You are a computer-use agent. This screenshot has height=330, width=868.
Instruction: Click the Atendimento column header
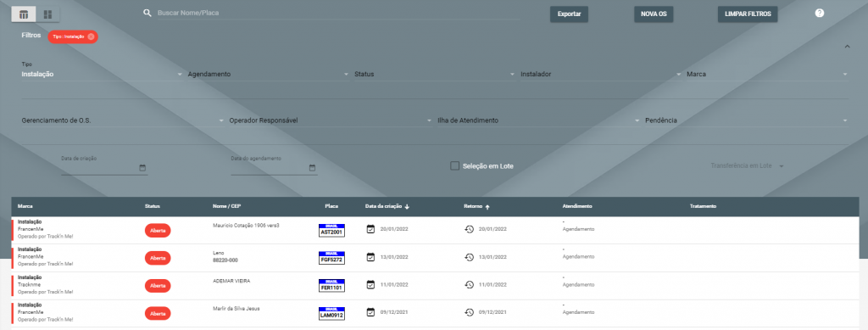click(x=577, y=206)
